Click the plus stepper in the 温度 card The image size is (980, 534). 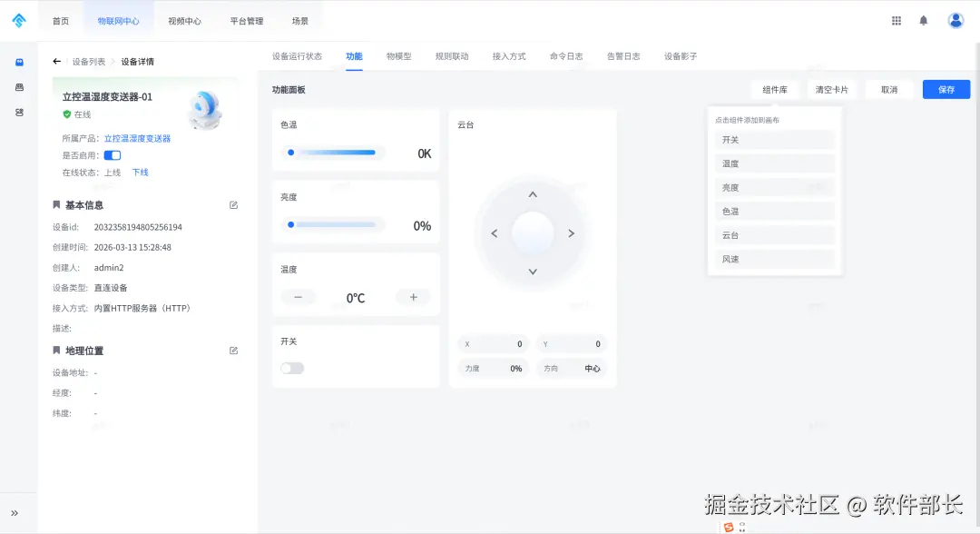coord(413,297)
